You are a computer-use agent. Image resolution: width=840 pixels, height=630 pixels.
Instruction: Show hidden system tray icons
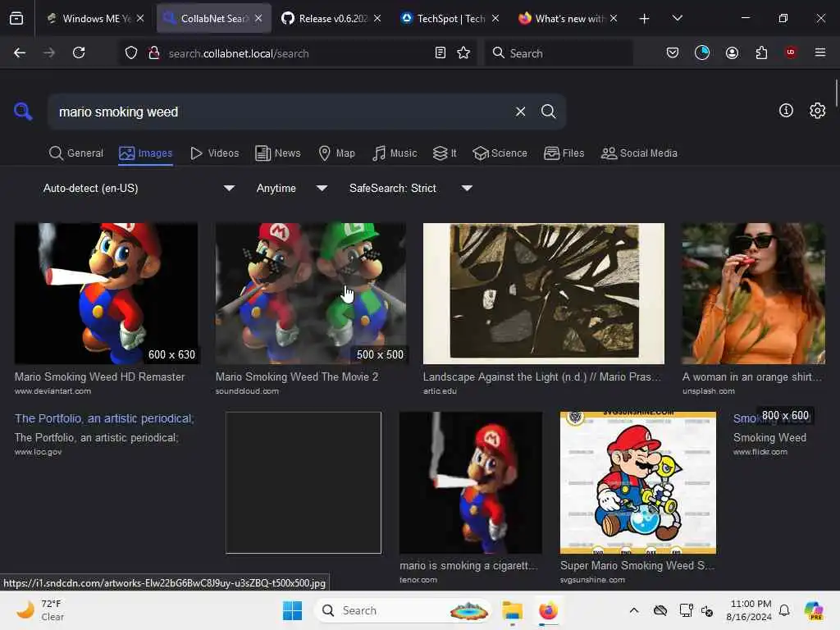coord(634,610)
